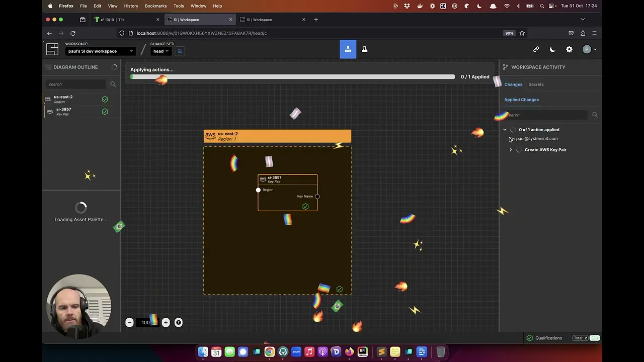Click the diagram model view icon
Screen dimensions: 644x362
pos(348,49)
